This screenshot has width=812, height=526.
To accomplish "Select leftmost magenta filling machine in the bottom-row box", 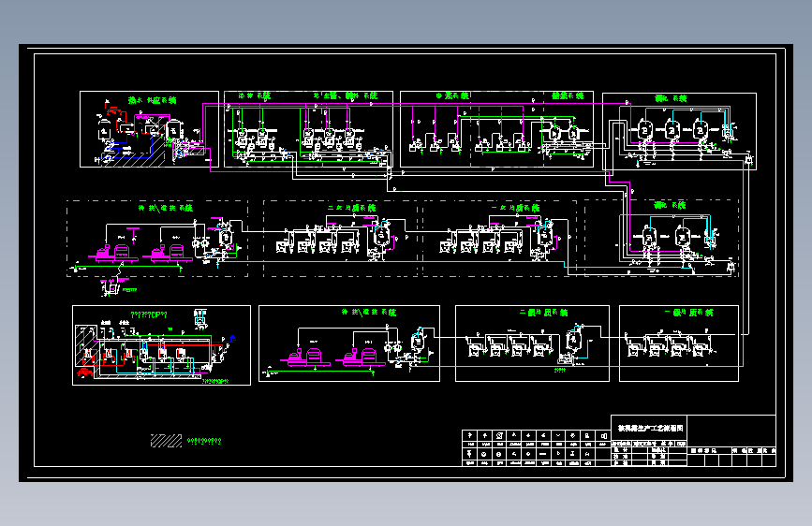I will (x=305, y=357).
